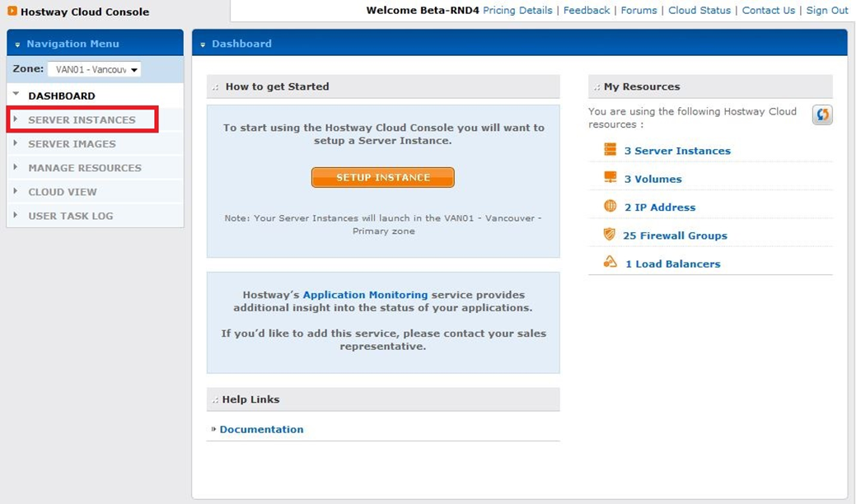
Task: Open CLOUD VIEW menu item
Action: pyautogui.click(x=63, y=192)
